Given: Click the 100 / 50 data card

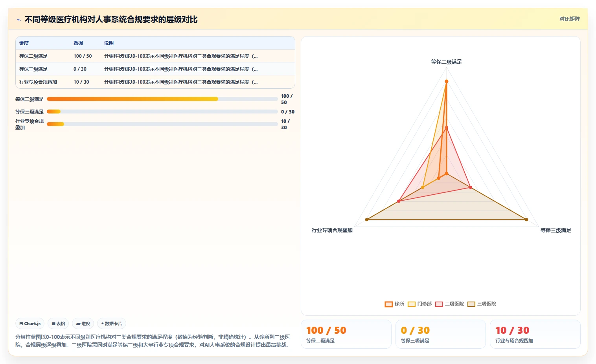Looking at the screenshot, I should pyautogui.click(x=346, y=334).
